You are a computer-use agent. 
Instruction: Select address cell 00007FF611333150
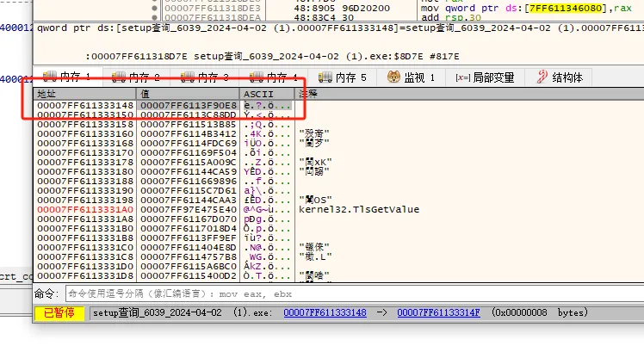pyautogui.click(x=85, y=115)
